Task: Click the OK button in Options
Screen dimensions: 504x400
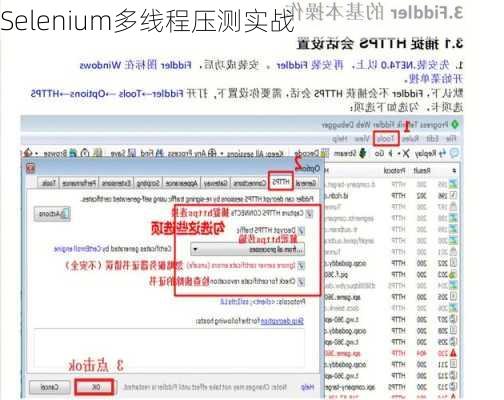Action: 95,387
